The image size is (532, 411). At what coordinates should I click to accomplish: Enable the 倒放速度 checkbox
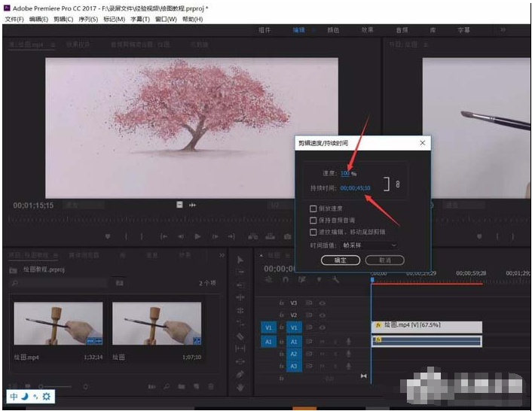313,209
